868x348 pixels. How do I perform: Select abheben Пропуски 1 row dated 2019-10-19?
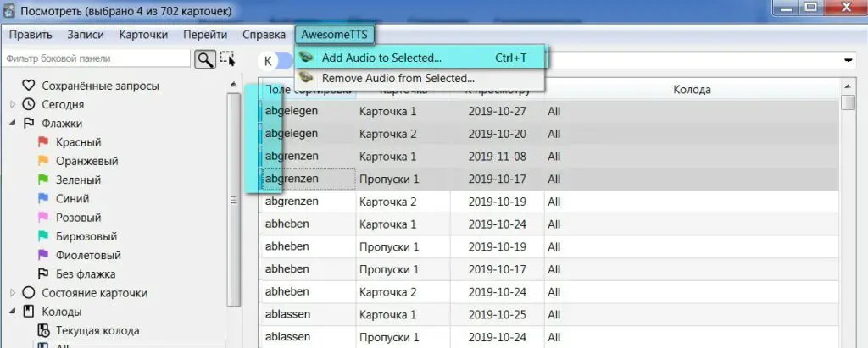tap(548, 246)
